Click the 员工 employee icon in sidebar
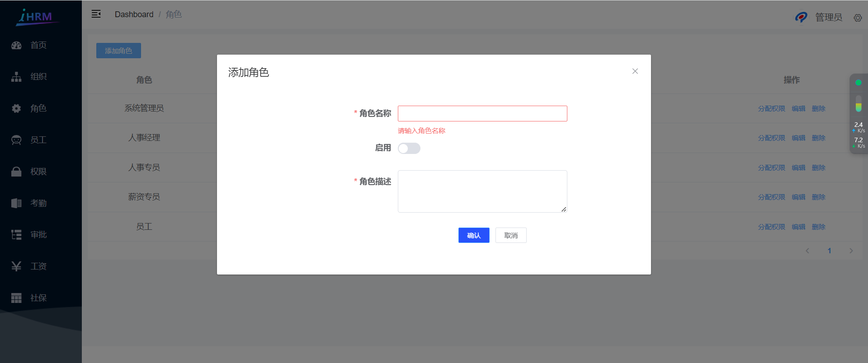This screenshot has height=363, width=868. pos(16,140)
